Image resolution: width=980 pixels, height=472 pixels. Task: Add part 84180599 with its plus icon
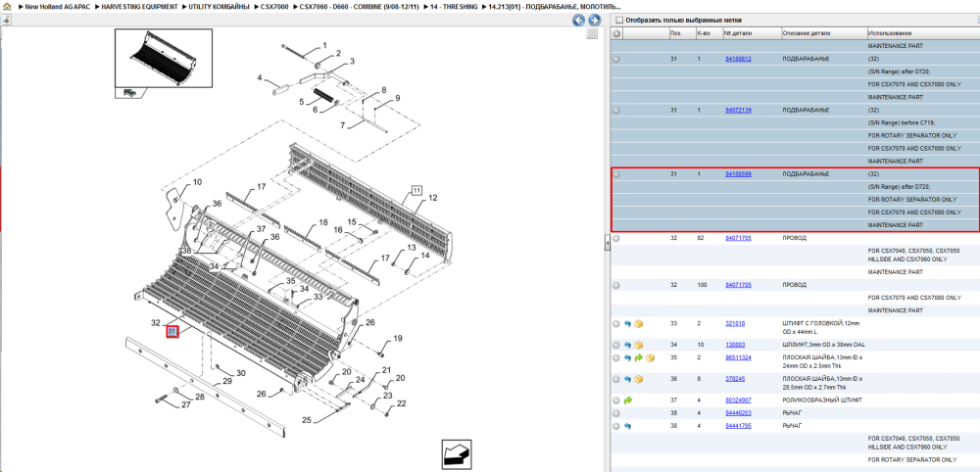click(x=616, y=174)
